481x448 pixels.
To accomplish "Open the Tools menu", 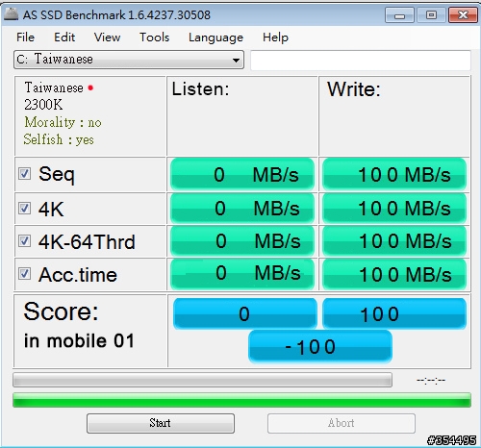I will tap(154, 37).
